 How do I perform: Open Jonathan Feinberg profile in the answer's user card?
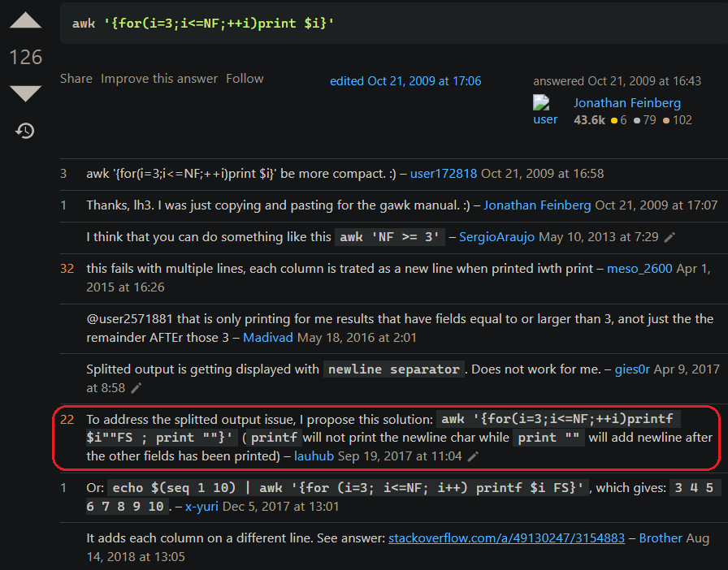(x=626, y=103)
